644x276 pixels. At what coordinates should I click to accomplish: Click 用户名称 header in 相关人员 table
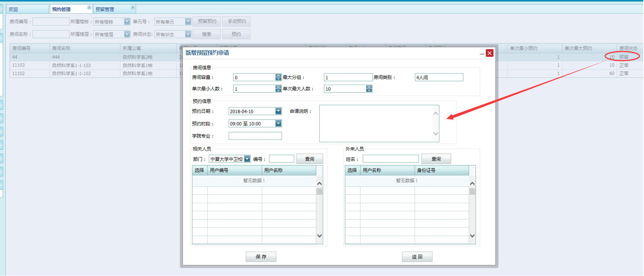pyautogui.click(x=289, y=170)
